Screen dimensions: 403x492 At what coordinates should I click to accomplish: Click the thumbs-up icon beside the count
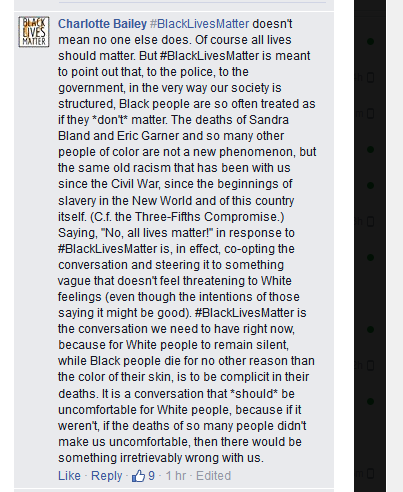[x=138, y=476]
